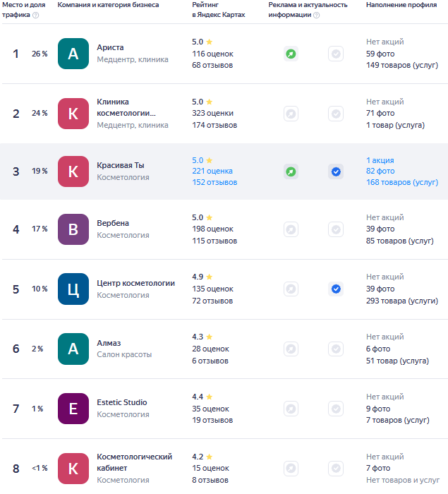Open the 152 отзывов link for Красивая Ты
448x494 pixels.
214,182
